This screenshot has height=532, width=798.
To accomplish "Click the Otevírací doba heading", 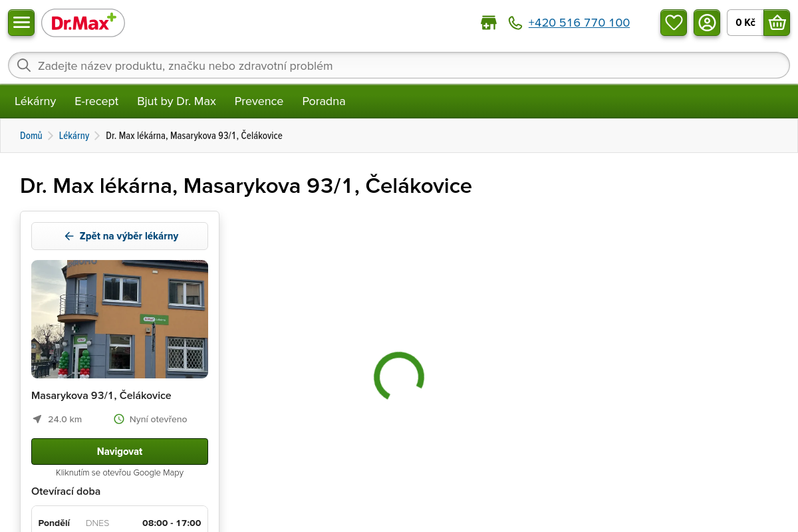I will click(66, 491).
